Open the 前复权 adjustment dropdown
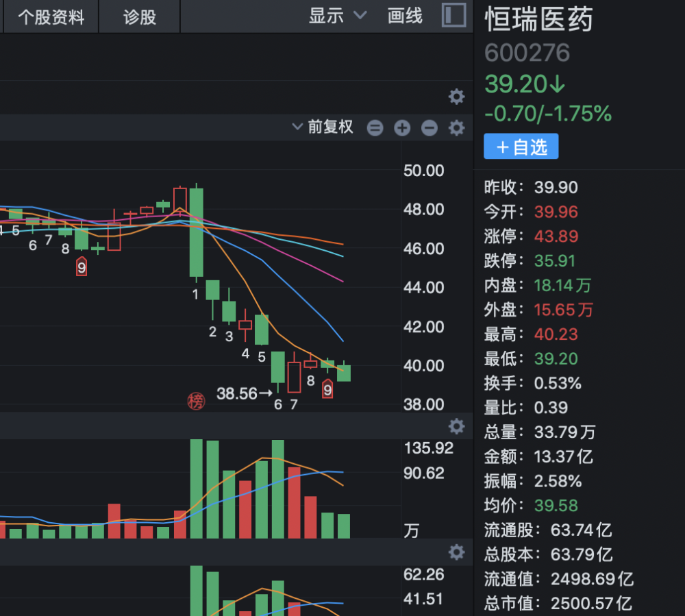This screenshot has width=685, height=616. coord(323,127)
